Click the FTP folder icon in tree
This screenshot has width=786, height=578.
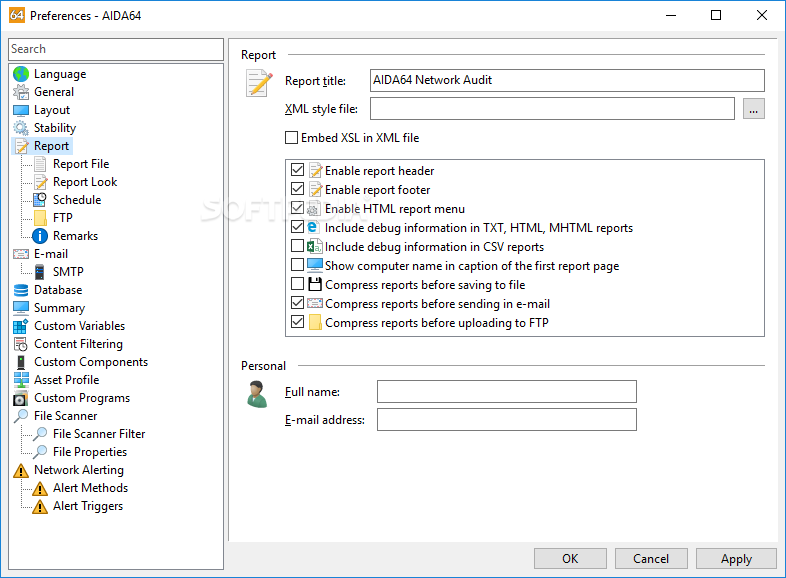click(x=40, y=218)
